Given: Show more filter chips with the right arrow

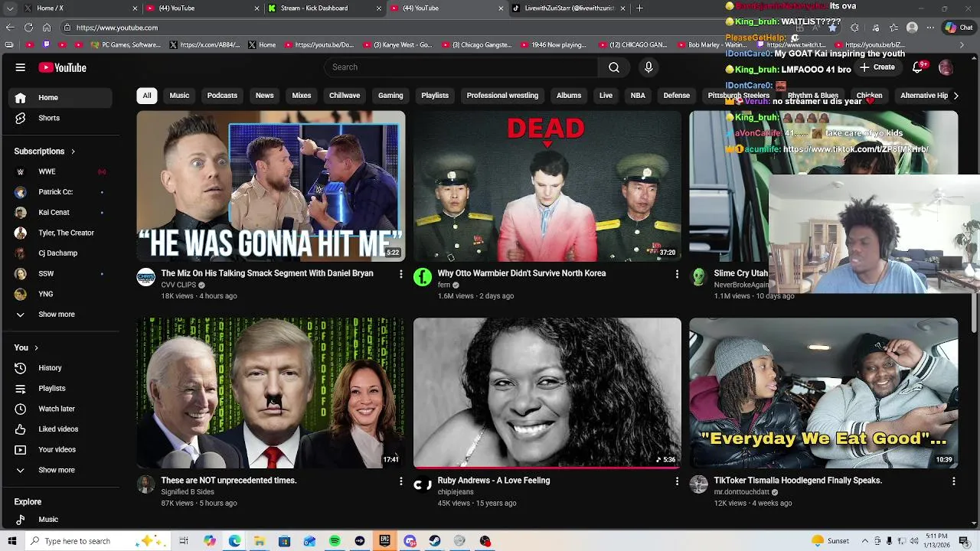Looking at the screenshot, I should point(955,96).
